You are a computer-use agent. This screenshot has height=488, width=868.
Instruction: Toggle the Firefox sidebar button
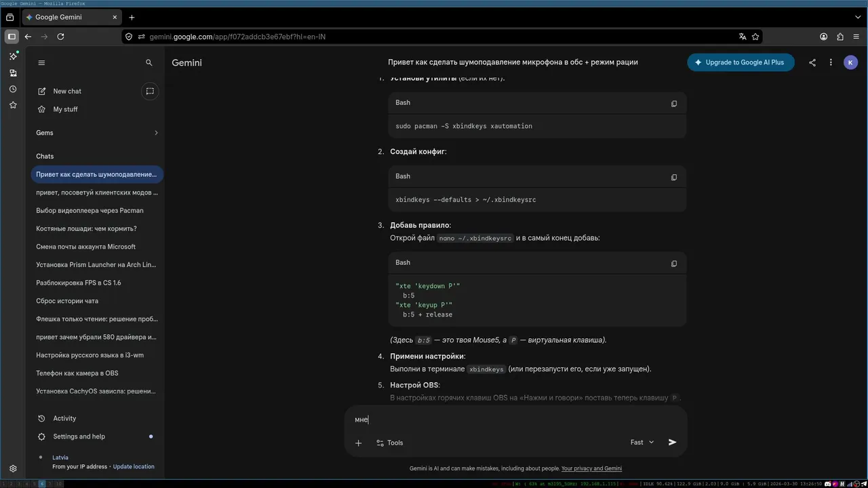12,37
